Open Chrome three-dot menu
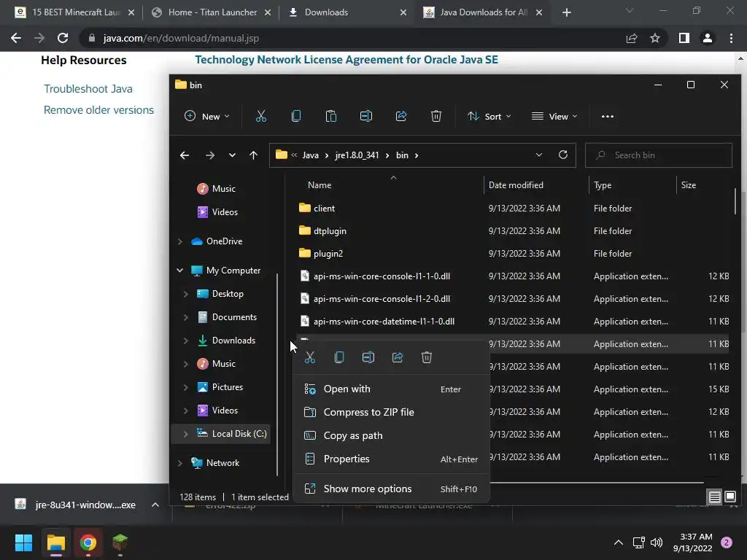The width and height of the screenshot is (747, 560). [x=731, y=38]
